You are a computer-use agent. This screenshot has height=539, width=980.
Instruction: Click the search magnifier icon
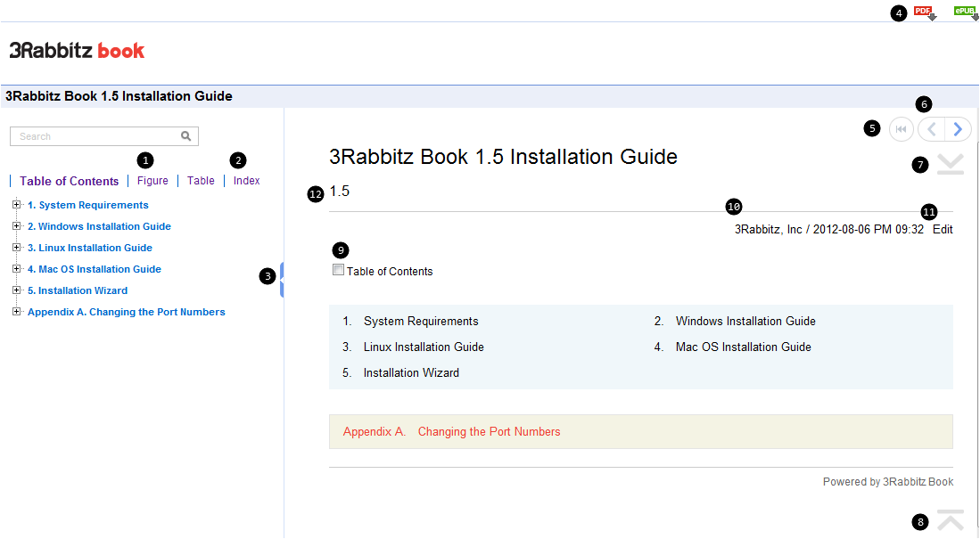tap(185, 136)
